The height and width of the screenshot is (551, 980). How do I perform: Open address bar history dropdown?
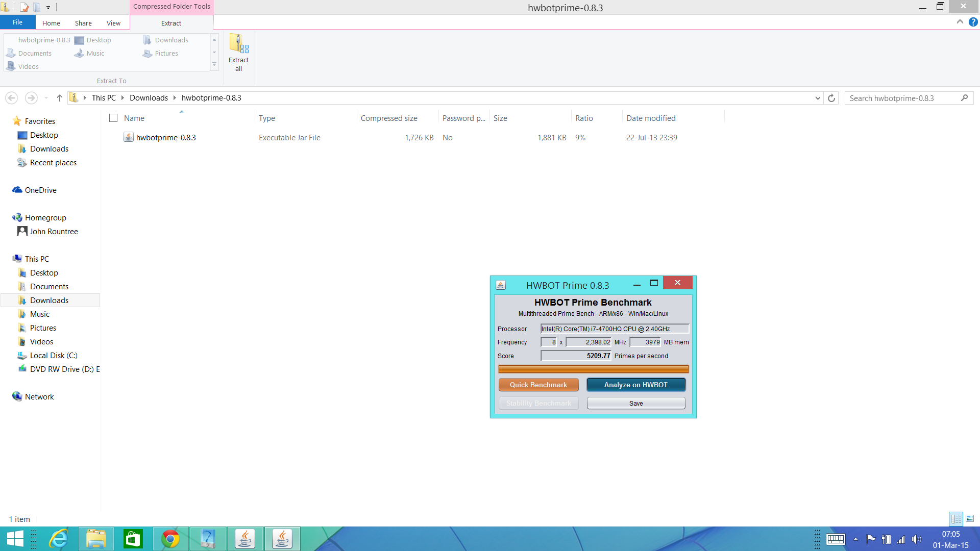point(818,98)
